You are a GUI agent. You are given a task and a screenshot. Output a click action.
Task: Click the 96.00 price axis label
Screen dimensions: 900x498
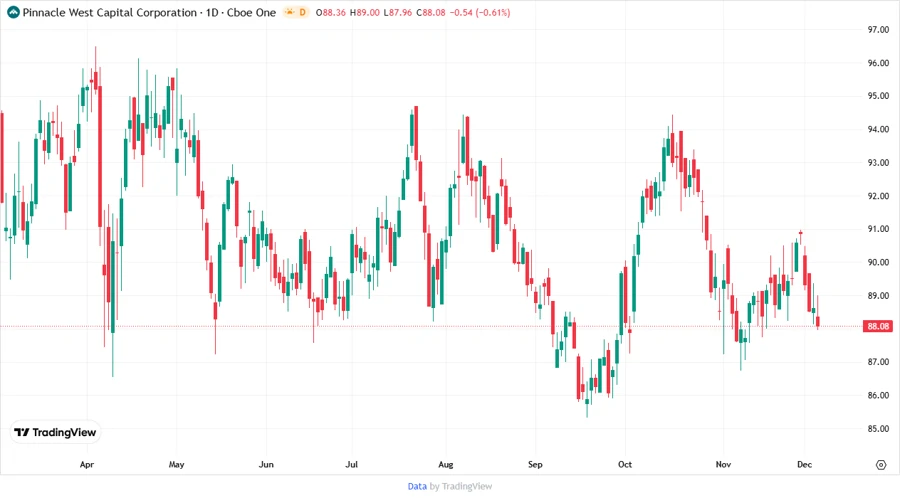coord(878,63)
